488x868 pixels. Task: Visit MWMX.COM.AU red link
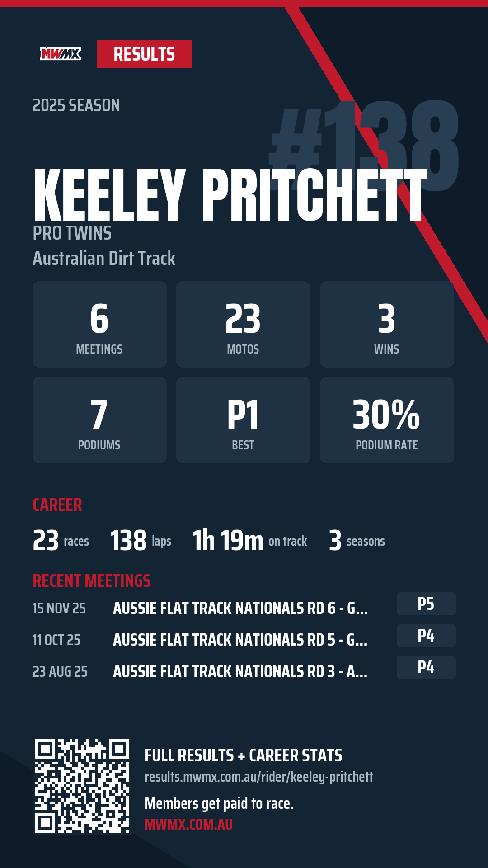(x=188, y=824)
